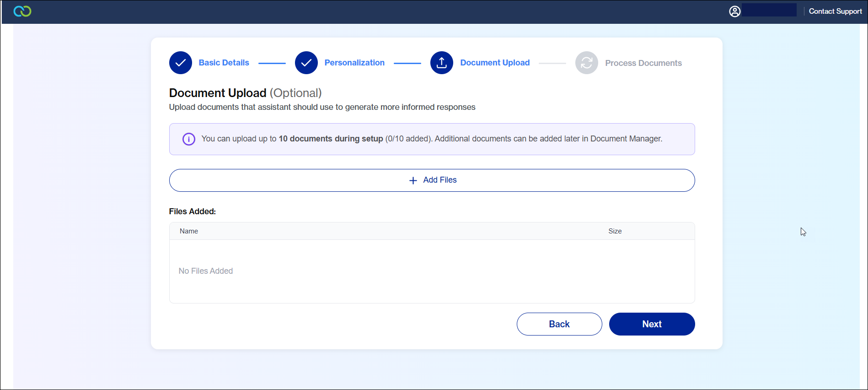Click the Name column header
Image resolution: width=868 pixels, height=390 pixels.
pos(189,231)
